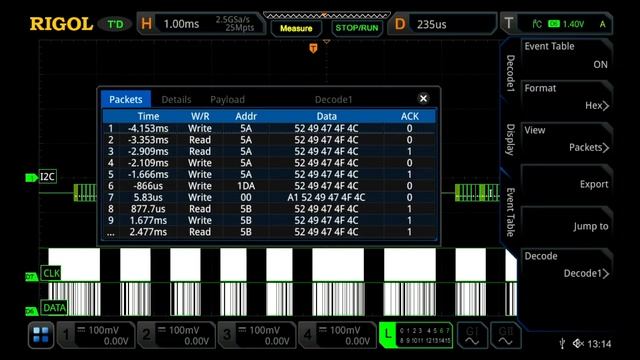
Task: Click the waveform memory position bar at top
Action: 327,15
